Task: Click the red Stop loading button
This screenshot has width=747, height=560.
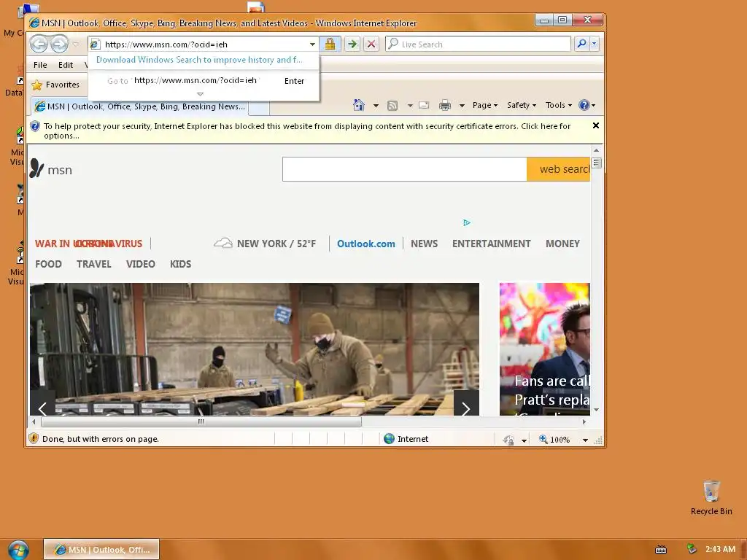Action: pos(371,44)
